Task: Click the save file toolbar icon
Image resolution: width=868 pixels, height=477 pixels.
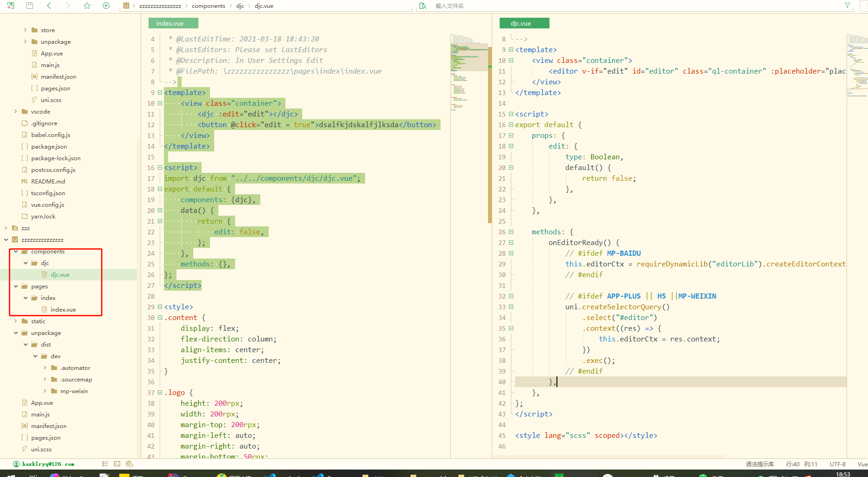Action: pos(30,6)
